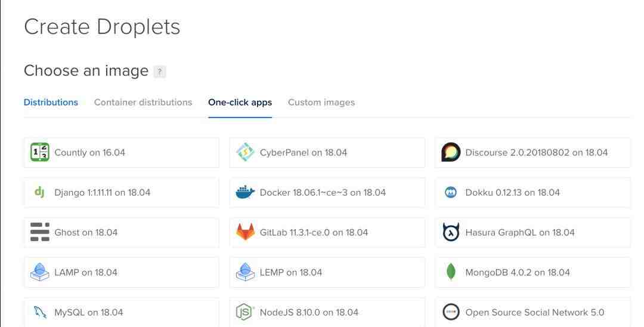Click the MySQL dolphin icon
644x327 pixels.
click(39, 312)
